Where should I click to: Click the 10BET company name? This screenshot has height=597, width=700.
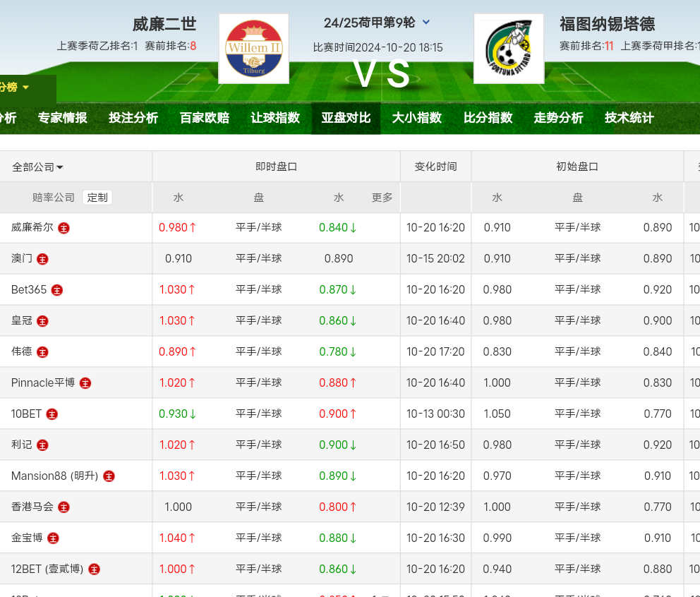pyautogui.click(x=26, y=414)
